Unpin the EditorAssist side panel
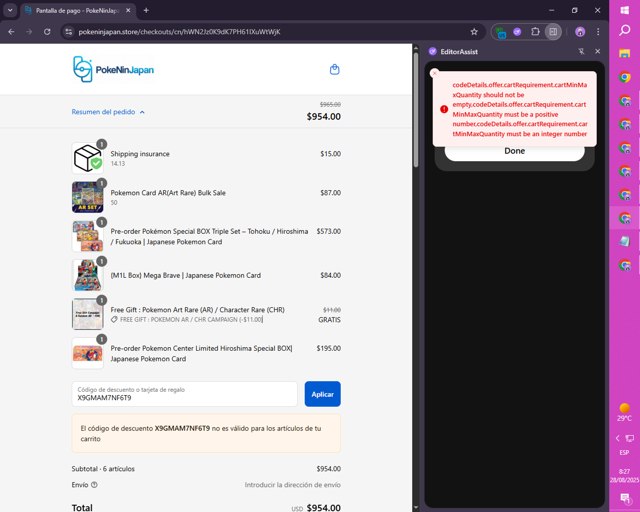The height and width of the screenshot is (512, 640). point(581,51)
